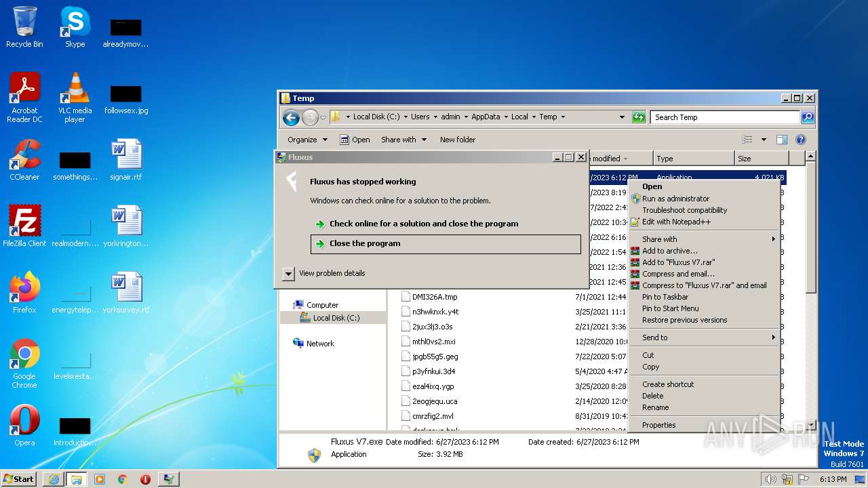Choose Run as administrator in context menu
This screenshot has width=868, height=488.
703,199
